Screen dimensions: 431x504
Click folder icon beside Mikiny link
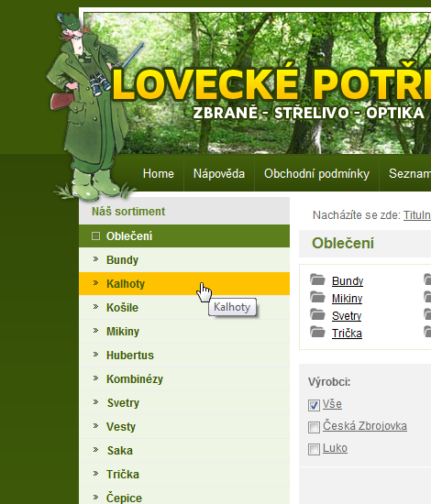coord(318,297)
